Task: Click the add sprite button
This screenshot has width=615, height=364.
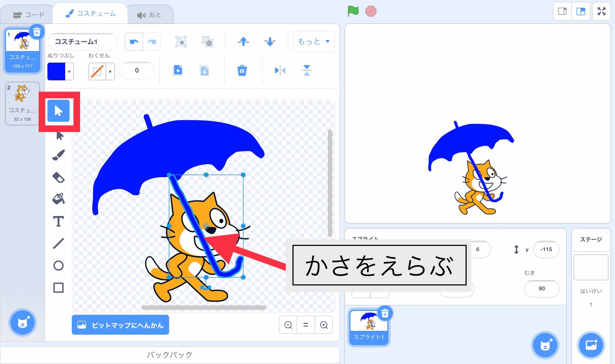Action: point(545,345)
